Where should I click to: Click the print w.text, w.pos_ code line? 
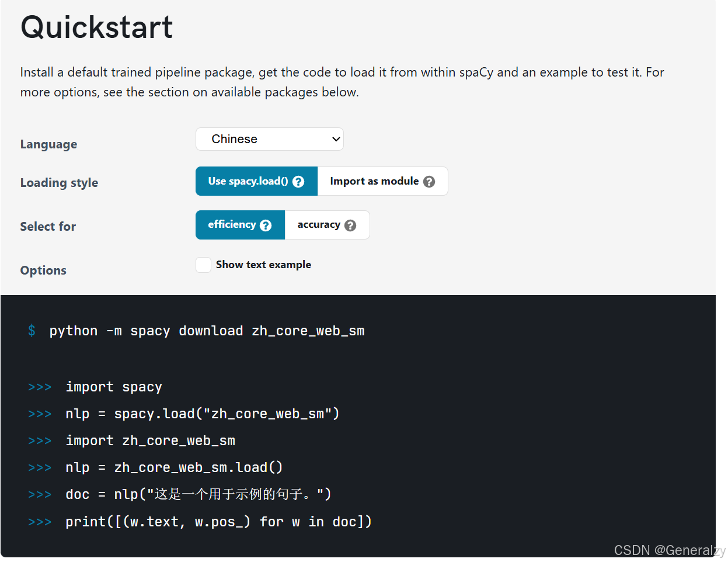218,522
